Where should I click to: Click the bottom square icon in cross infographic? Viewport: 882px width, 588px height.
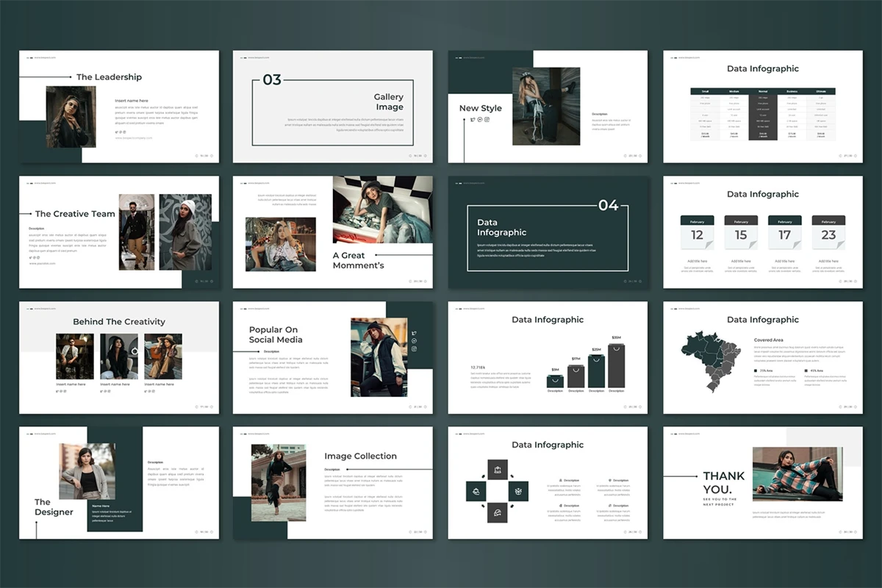click(498, 512)
